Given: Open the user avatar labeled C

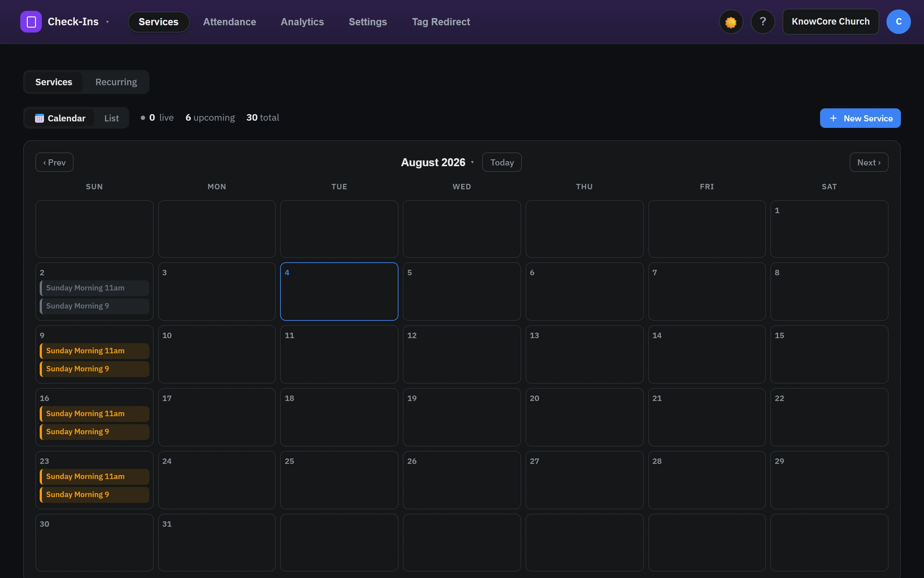Looking at the screenshot, I should click(898, 22).
